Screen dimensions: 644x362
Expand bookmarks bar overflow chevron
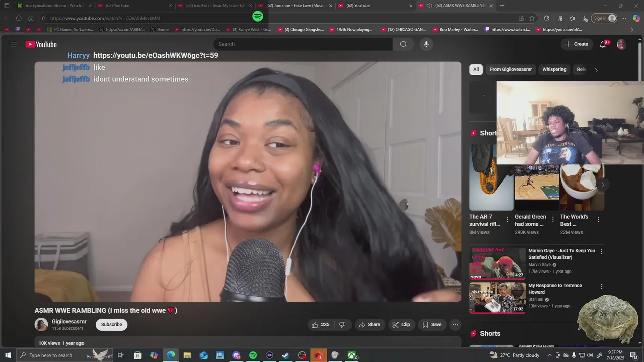(x=632, y=30)
